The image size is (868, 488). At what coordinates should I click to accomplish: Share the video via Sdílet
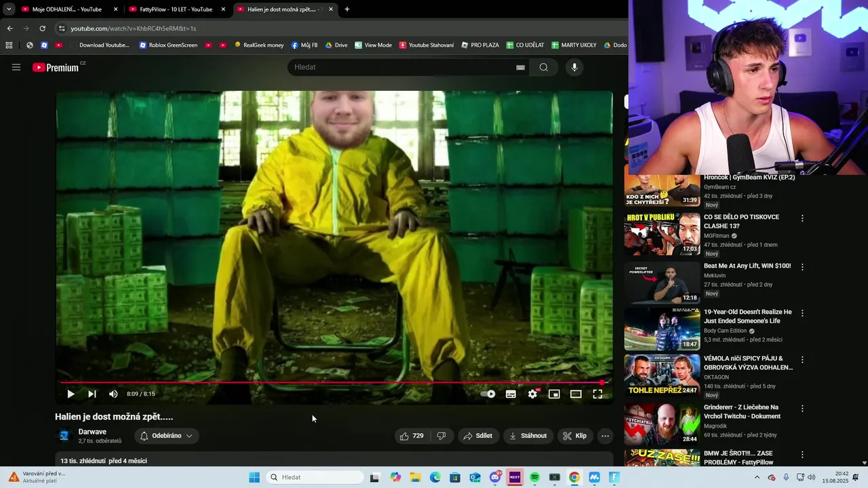477,436
